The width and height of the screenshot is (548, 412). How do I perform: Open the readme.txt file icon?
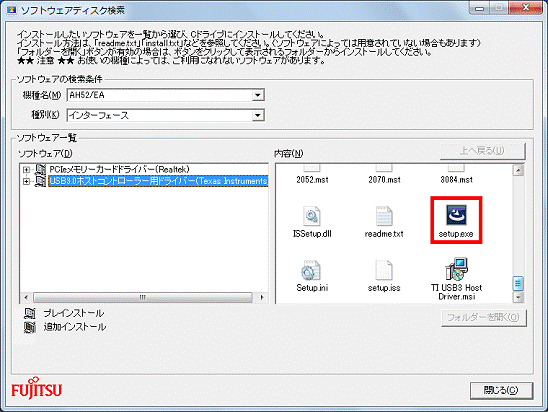(x=384, y=216)
